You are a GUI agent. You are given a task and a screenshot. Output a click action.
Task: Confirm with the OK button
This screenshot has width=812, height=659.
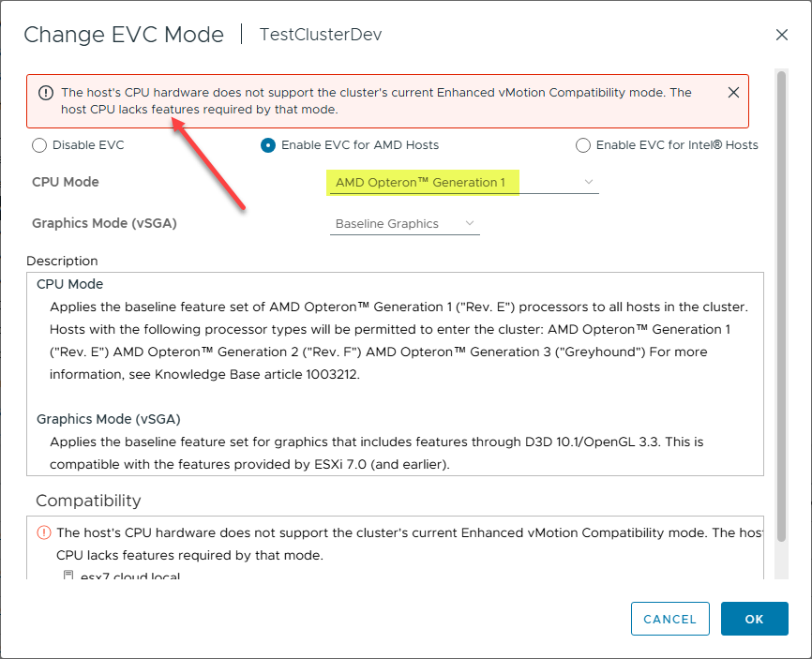point(754,619)
